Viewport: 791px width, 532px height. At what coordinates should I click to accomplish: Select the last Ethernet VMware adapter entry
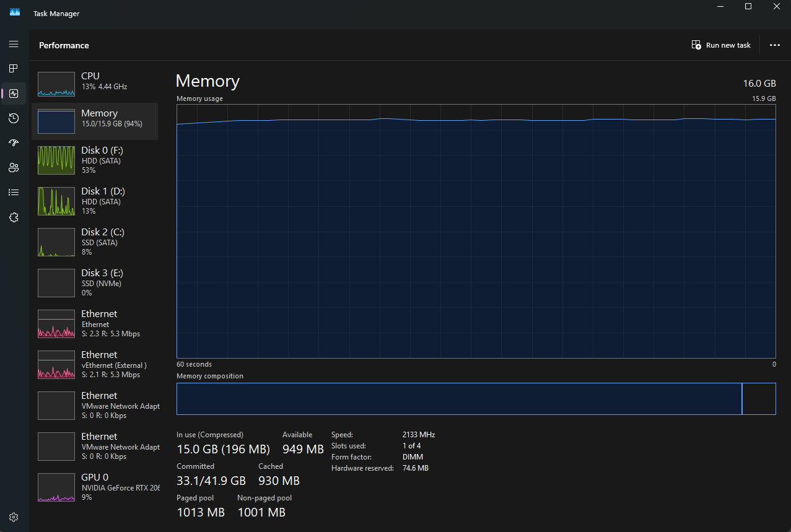pyautogui.click(x=95, y=447)
